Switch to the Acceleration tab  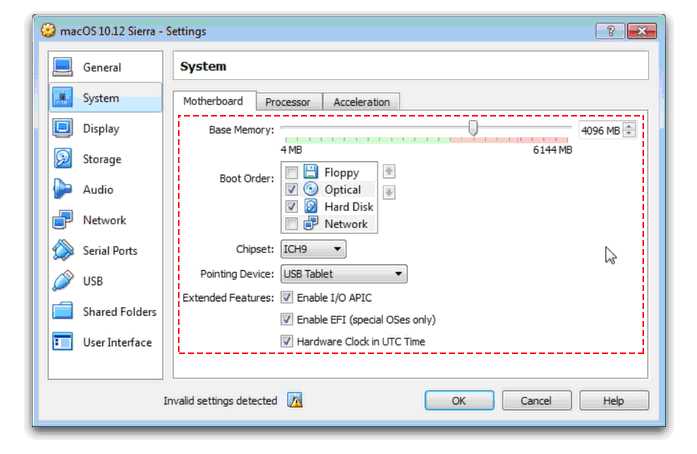(361, 102)
